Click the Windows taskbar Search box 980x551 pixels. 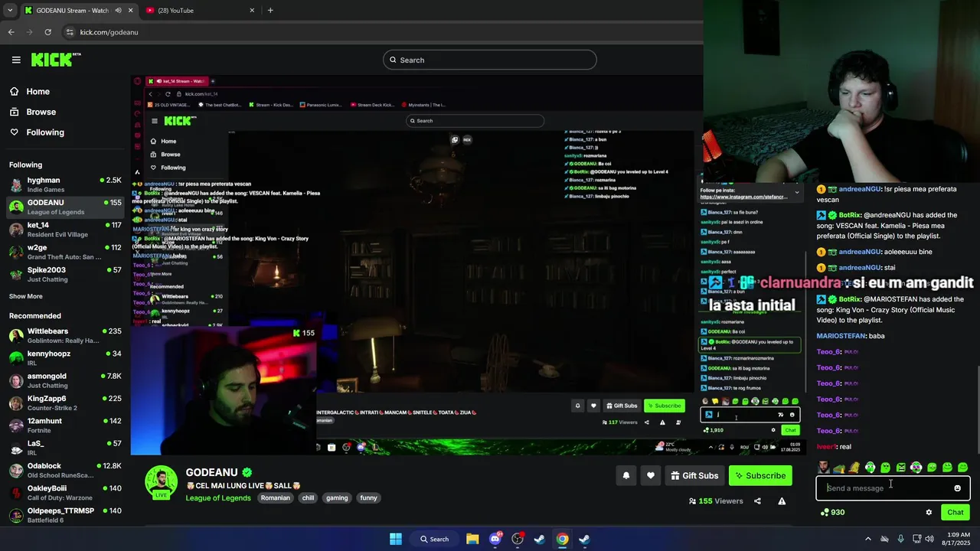[x=434, y=539]
